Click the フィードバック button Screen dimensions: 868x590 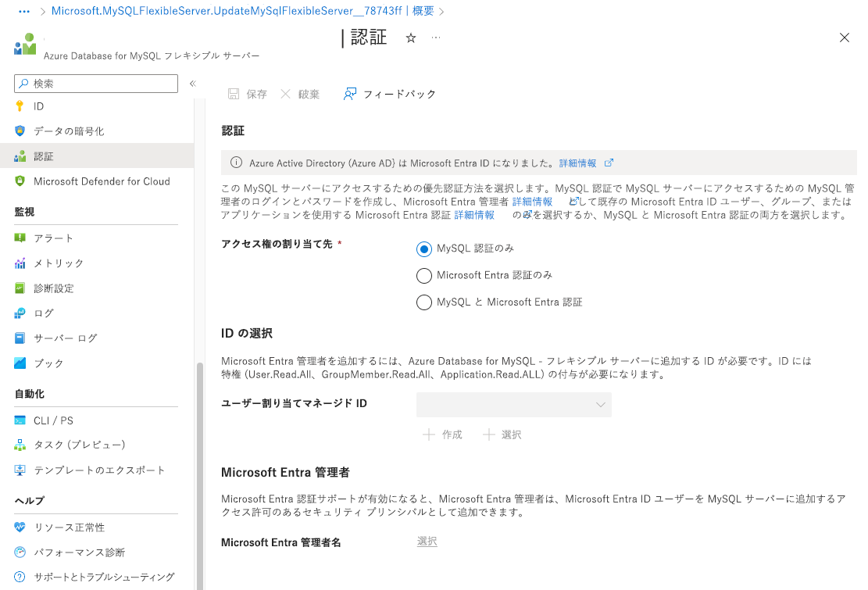[390, 94]
